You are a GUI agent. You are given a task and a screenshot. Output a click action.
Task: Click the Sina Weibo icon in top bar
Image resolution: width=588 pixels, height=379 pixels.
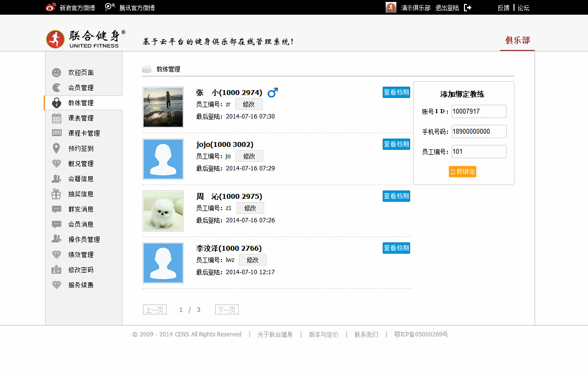[x=50, y=7]
